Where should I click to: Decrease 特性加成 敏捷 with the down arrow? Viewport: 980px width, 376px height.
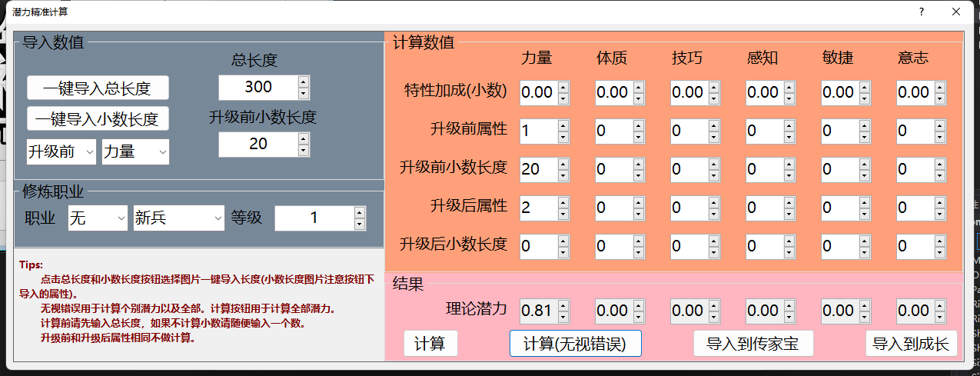[865, 98]
